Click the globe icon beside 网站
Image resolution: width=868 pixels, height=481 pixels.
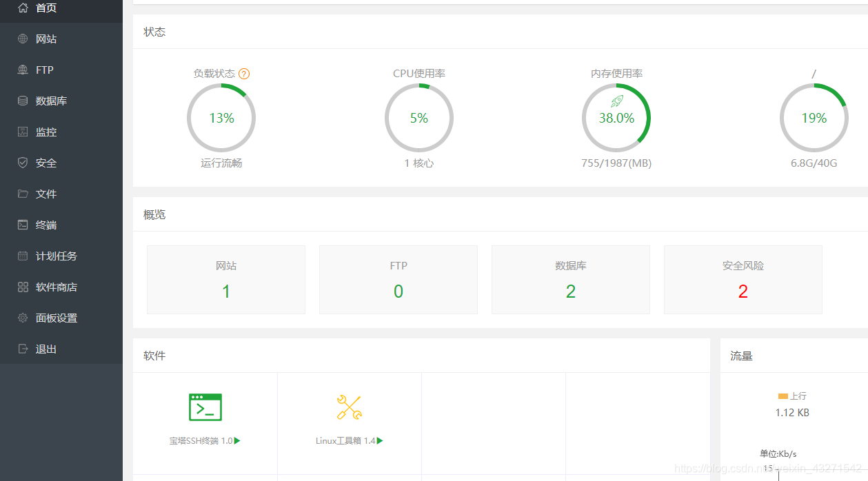(x=23, y=39)
